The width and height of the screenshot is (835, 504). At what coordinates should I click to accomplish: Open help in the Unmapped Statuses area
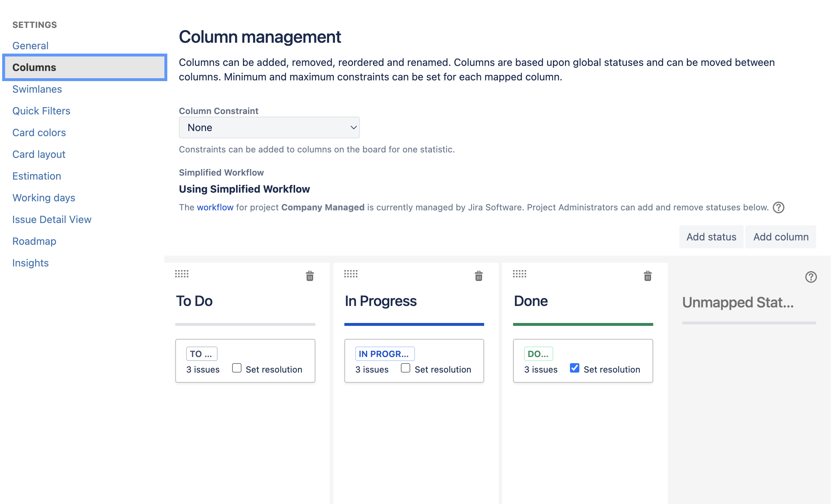point(810,277)
